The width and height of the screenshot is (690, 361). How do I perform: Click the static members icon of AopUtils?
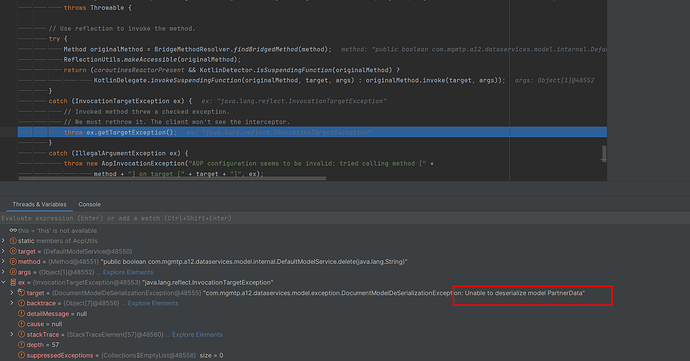13,241
